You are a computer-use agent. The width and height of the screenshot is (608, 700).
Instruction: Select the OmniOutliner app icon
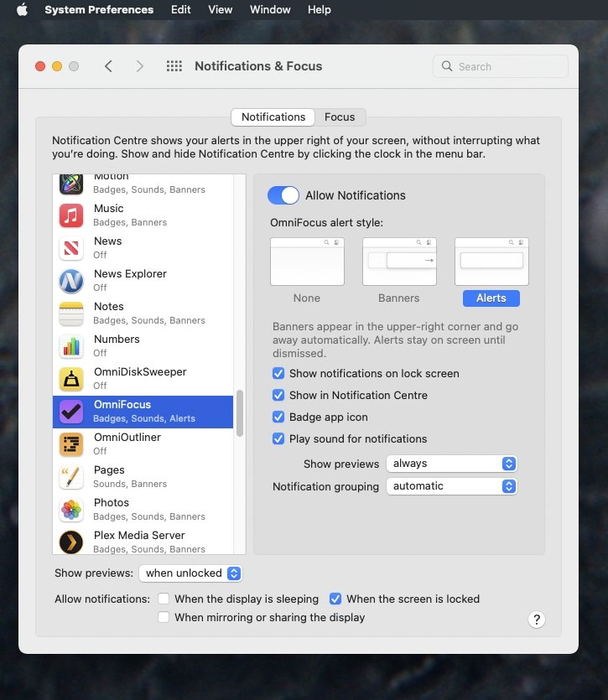click(x=71, y=444)
